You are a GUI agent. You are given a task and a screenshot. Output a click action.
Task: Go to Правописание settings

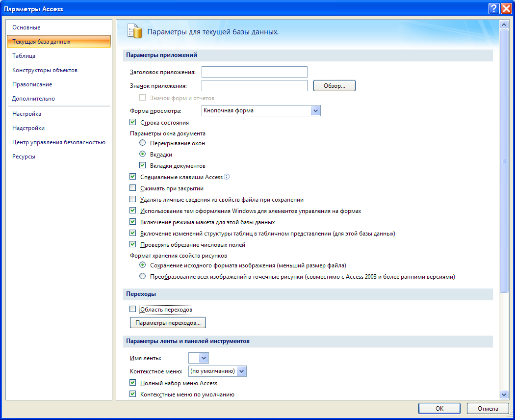[32, 84]
